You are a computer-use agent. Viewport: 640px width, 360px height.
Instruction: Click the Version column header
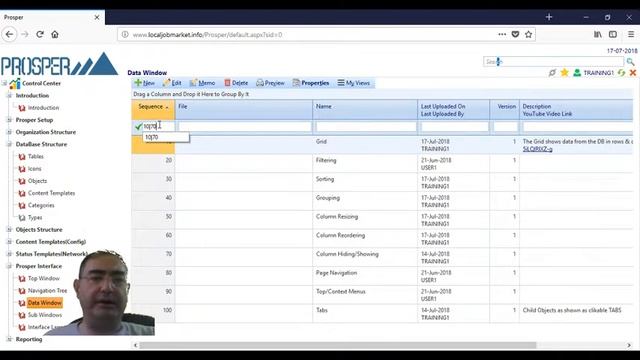[504, 109]
